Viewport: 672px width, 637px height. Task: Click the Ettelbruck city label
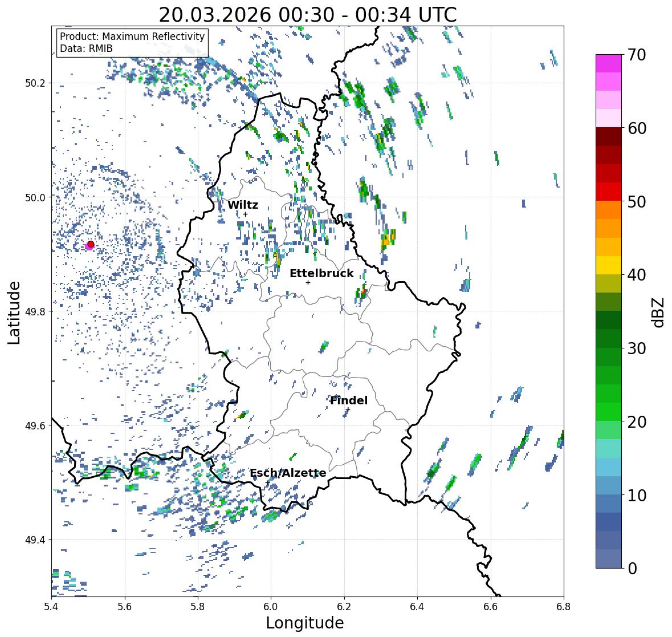321,273
